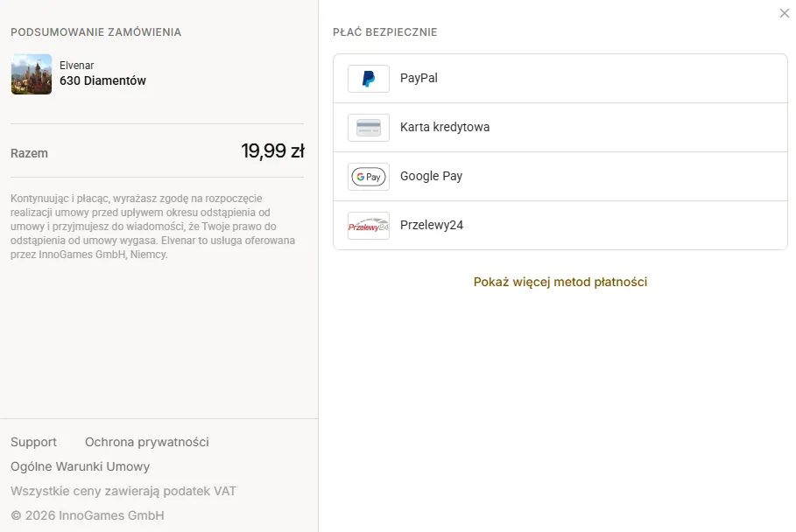Click the Płać bezpiecznie heading
This screenshot has width=796, height=532.
pos(384,32)
